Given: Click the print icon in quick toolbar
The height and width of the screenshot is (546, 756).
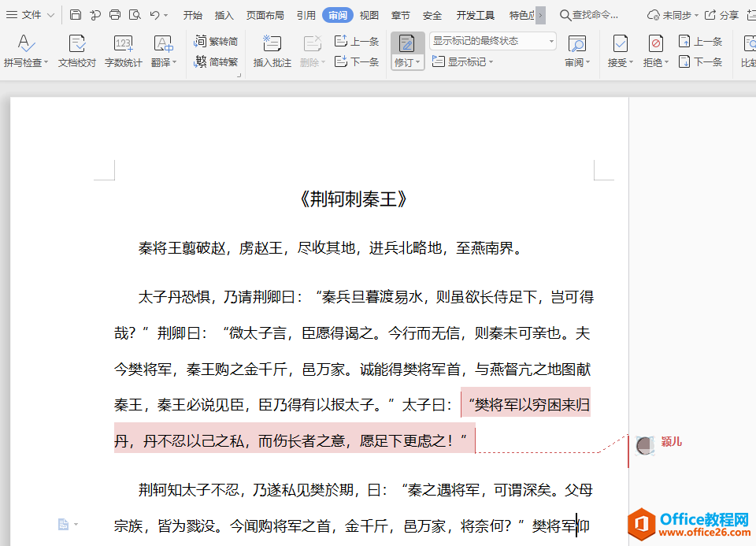Looking at the screenshot, I should pos(115,15).
